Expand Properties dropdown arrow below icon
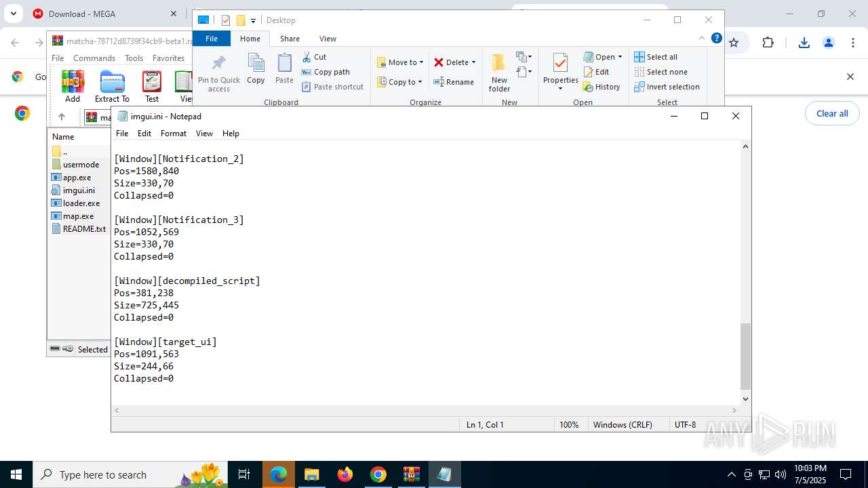Screen dimensions: 868x488 pyautogui.click(x=560, y=89)
